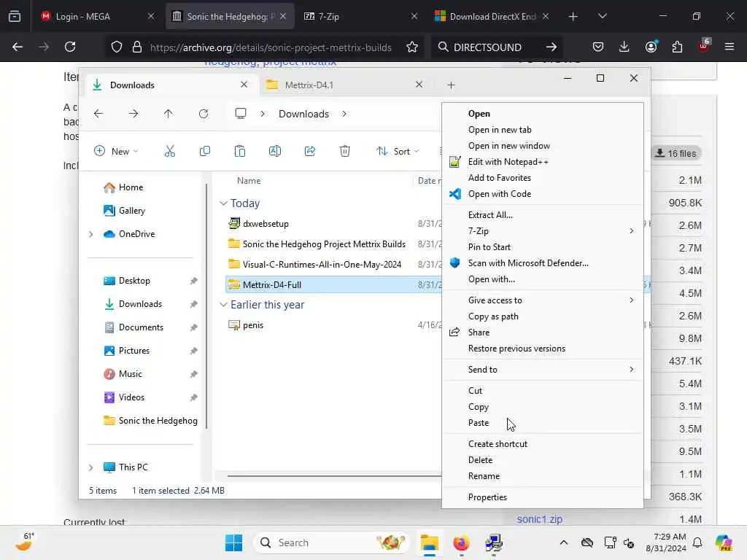
Task: Select Edit with Notepad++
Action: pos(543,162)
